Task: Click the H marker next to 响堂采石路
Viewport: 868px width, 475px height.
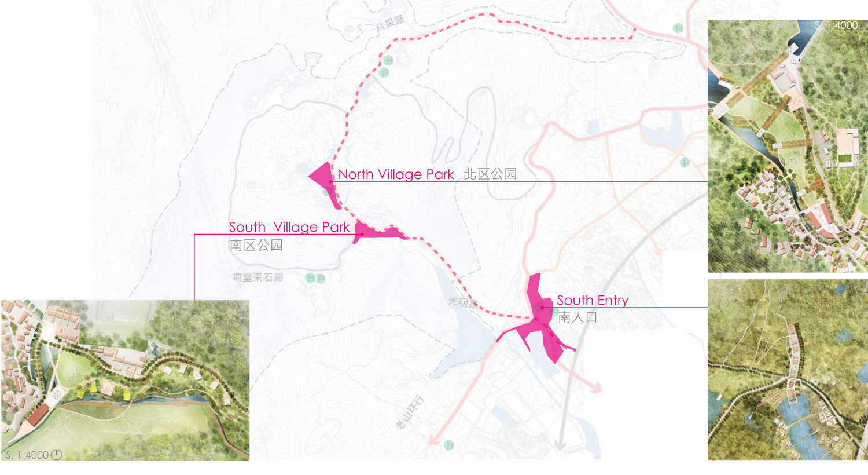Action: (x=310, y=278)
